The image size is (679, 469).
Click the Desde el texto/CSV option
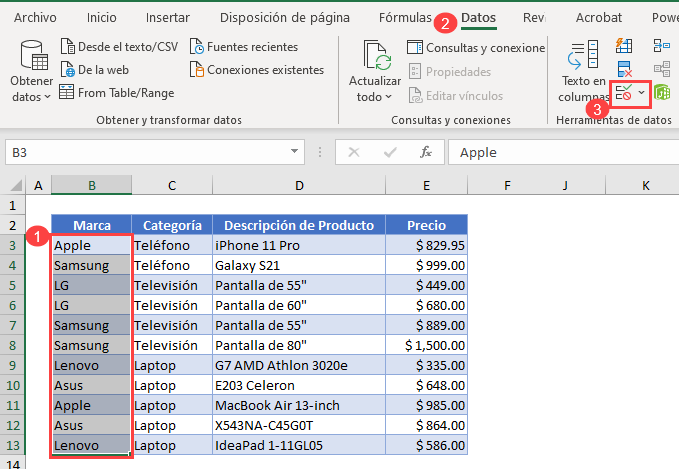click(x=119, y=46)
